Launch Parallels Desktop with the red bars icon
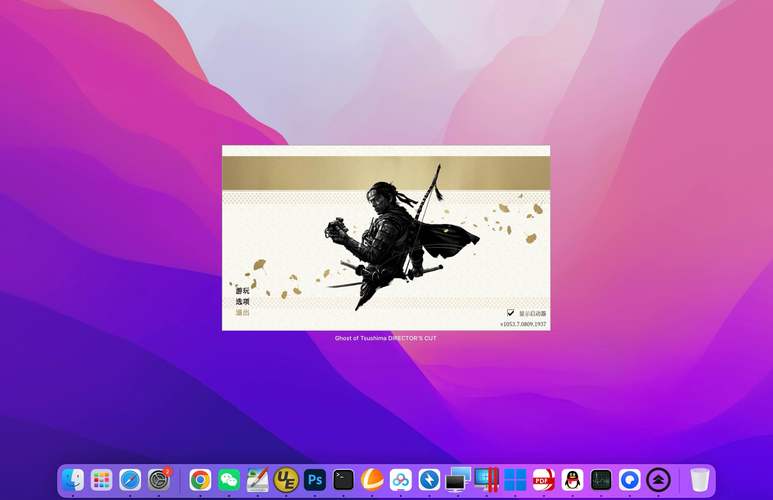 (487, 479)
